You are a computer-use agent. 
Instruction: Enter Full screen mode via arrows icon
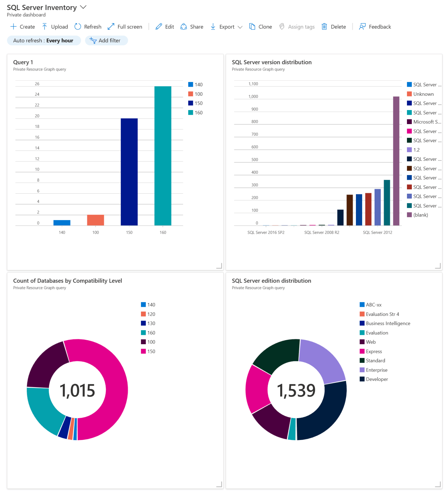coord(111,27)
